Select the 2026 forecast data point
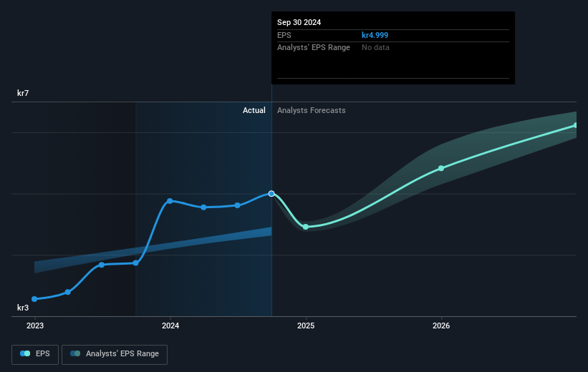588x372 pixels. (x=441, y=168)
